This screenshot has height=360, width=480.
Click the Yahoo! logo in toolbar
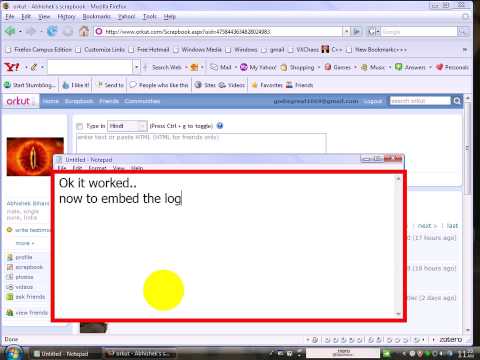tap(12, 67)
